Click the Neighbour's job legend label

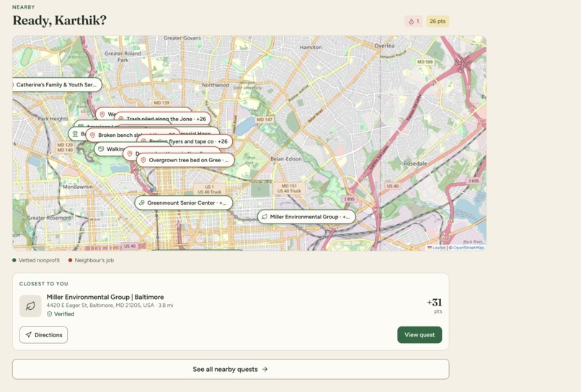(94, 260)
